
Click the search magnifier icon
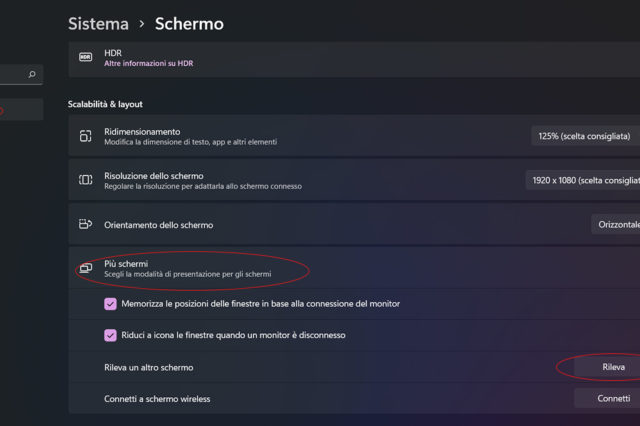32,74
